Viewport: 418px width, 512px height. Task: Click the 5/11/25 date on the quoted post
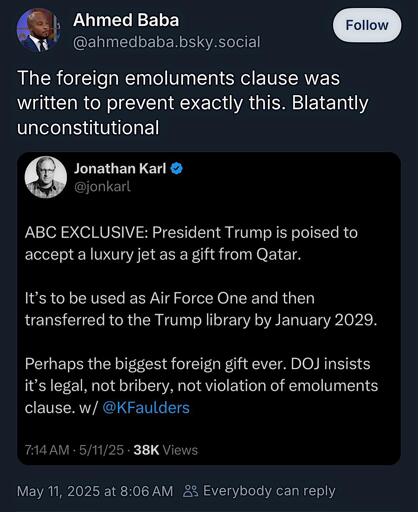(x=101, y=450)
